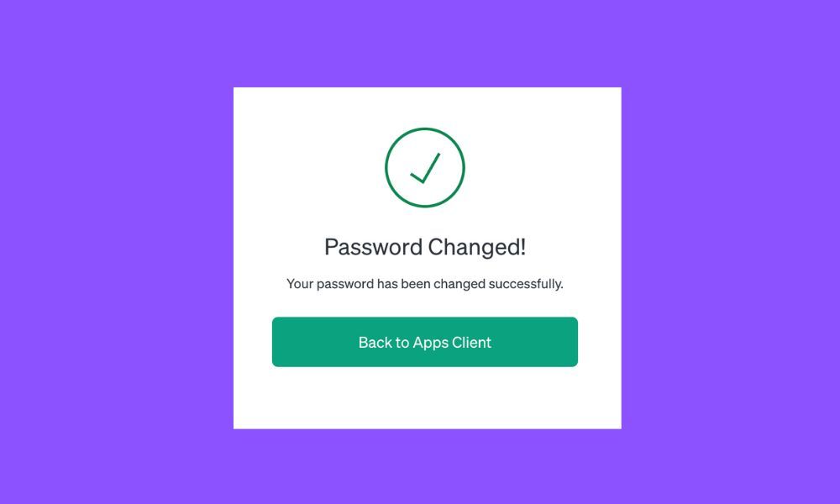Click purple background left of the card
This screenshot has height=504, width=840.
coord(116,252)
